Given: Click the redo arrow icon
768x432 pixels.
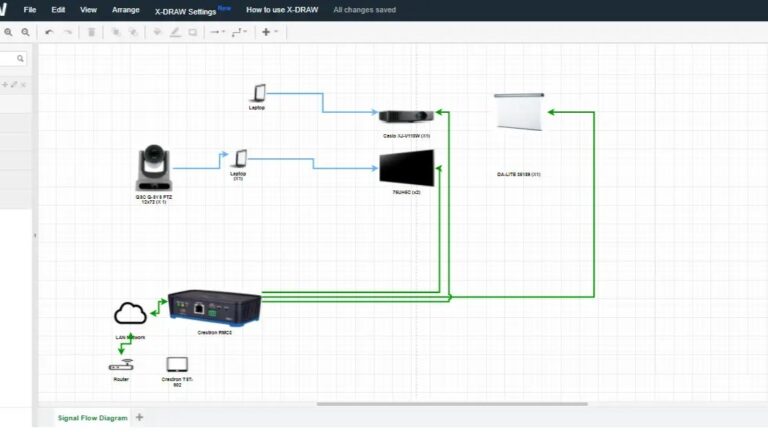Looking at the screenshot, I should pos(67,32).
